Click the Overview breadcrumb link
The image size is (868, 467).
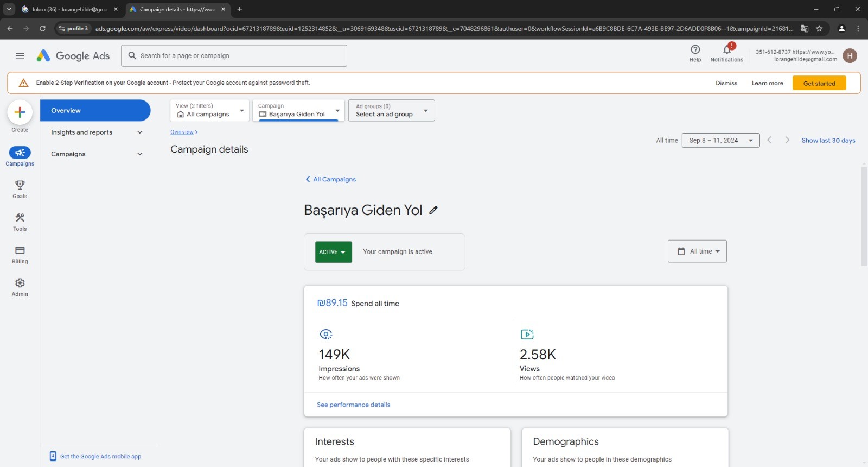click(182, 132)
